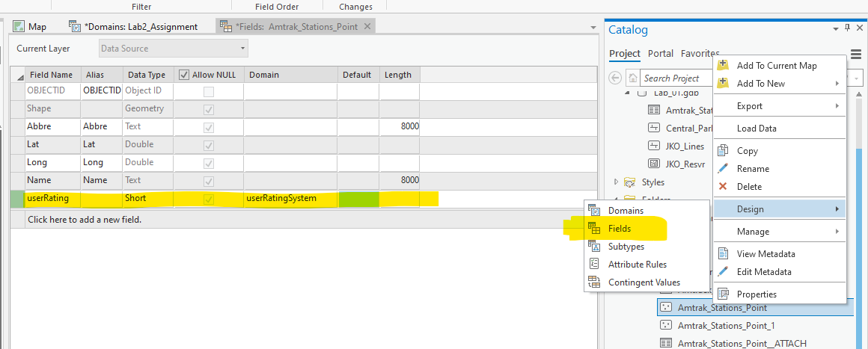Click the Delete red X icon
Screen dimensions: 868x349
point(723,187)
